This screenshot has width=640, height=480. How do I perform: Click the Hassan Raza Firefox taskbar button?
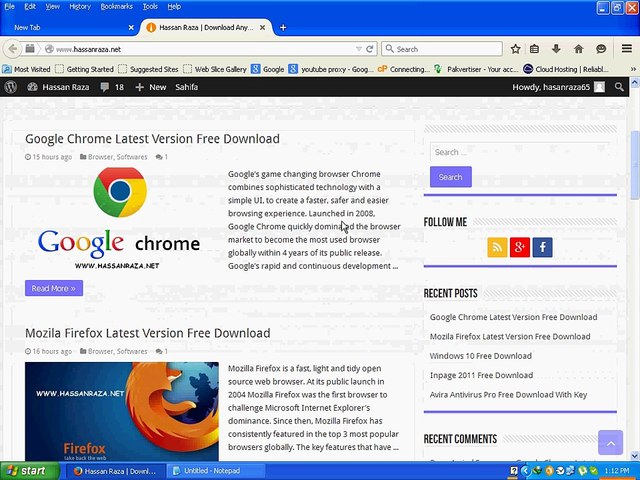pos(116,471)
